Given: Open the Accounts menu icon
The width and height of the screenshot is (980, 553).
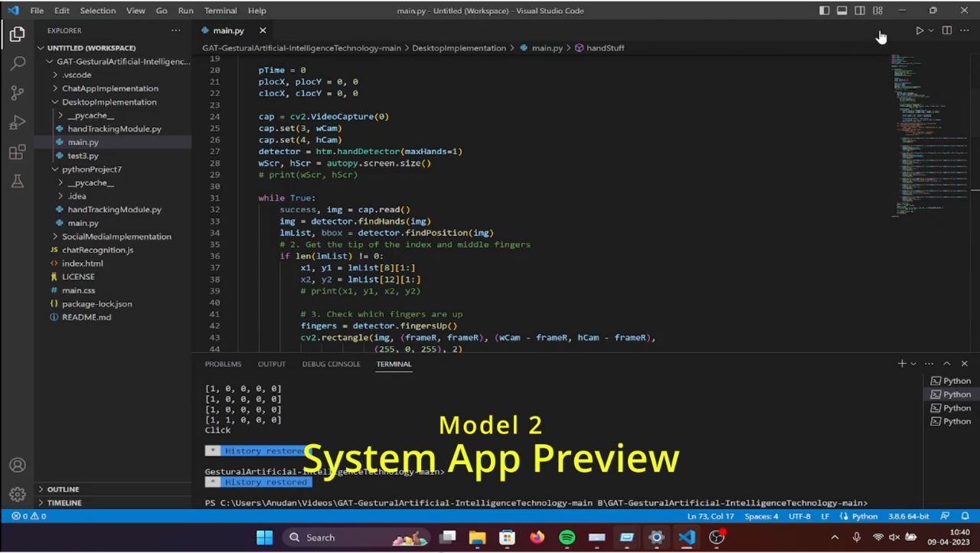Looking at the screenshot, I should 17,465.
